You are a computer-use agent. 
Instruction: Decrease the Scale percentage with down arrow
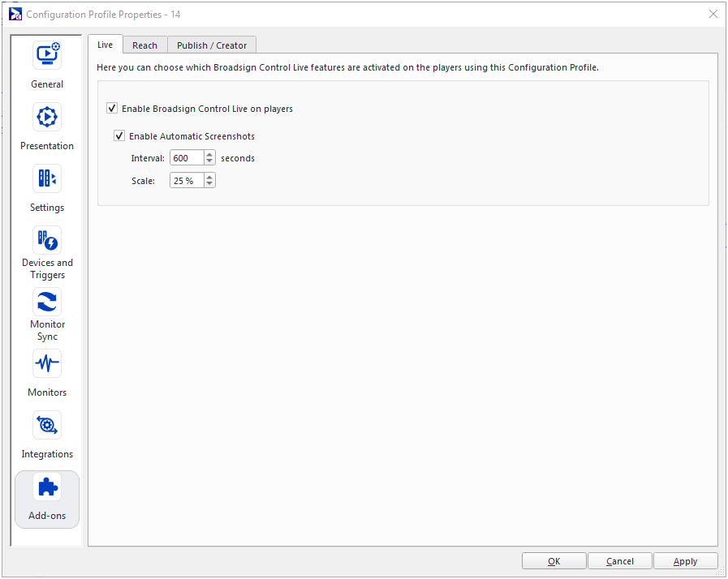(x=209, y=184)
